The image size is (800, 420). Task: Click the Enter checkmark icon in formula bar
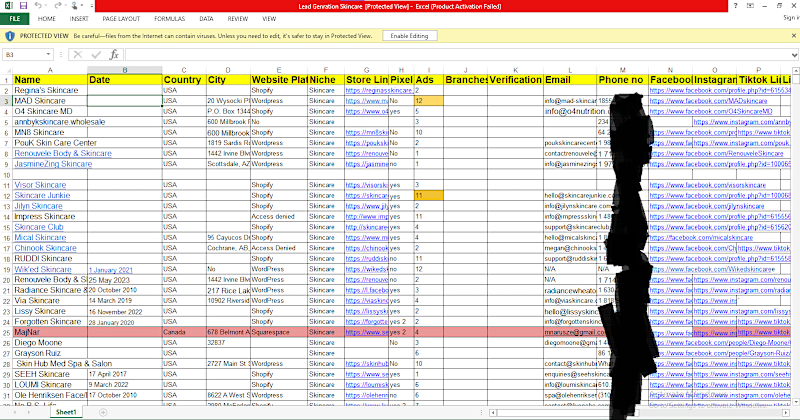pyautogui.click(x=96, y=54)
